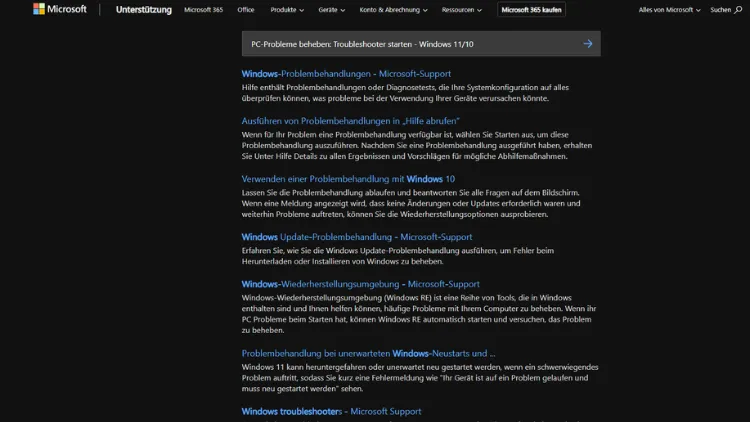This screenshot has width=750, height=422.
Task: Open Windows-Wiederherstellungsumgebung result link
Action: [360, 284]
